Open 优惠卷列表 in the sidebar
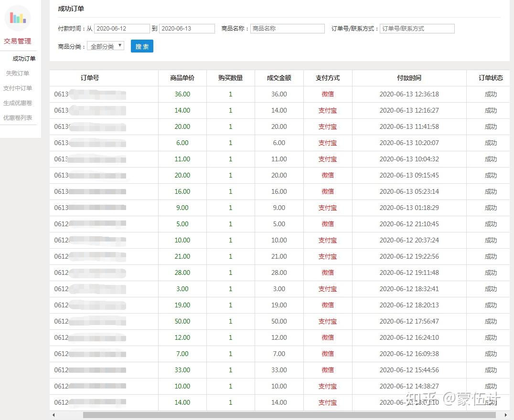 click(18, 117)
